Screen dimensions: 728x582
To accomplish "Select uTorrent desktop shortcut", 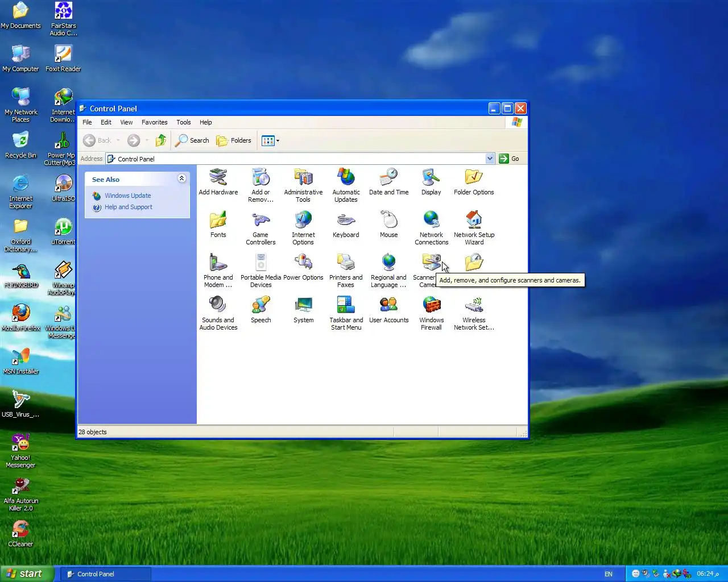I will coord(63,231).
